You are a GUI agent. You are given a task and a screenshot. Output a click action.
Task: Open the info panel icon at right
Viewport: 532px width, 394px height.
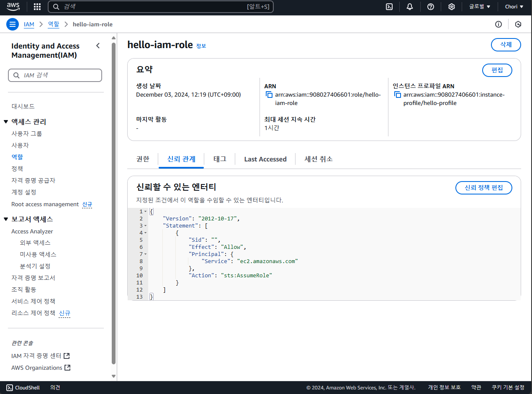(x=499, y=24)
